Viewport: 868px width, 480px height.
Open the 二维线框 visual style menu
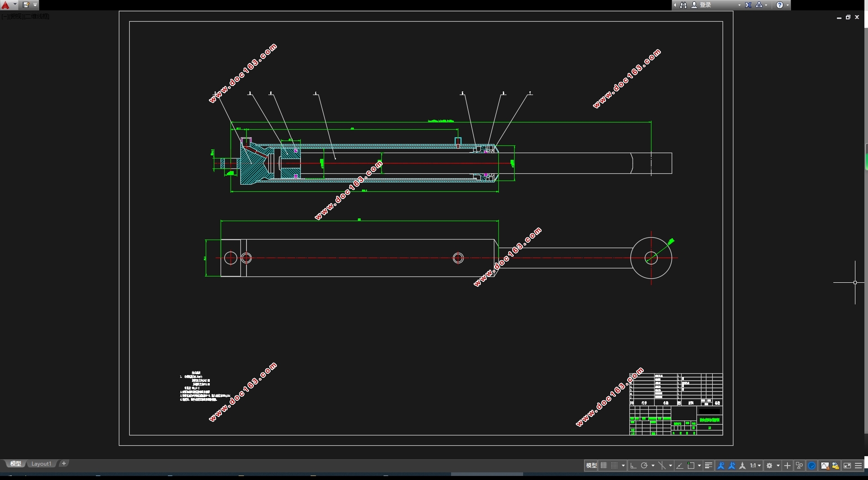pyautogui.click(x=37, y=17)
